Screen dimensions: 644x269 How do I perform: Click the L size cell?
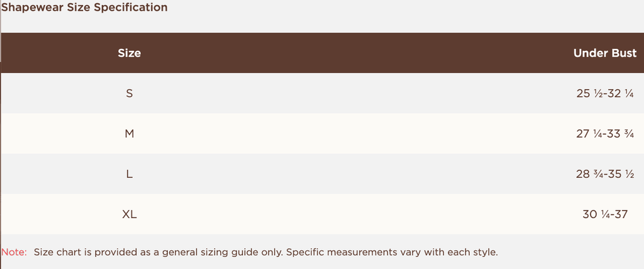129,174
